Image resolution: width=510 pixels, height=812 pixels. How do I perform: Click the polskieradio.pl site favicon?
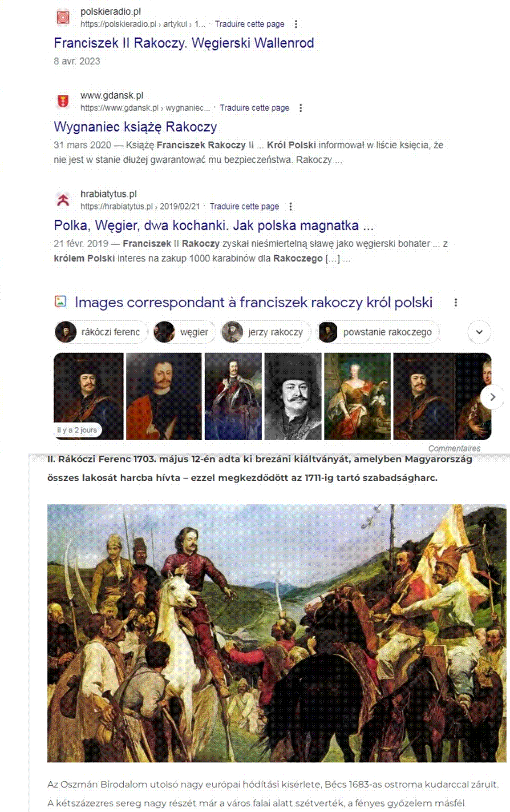click(63, 17)
